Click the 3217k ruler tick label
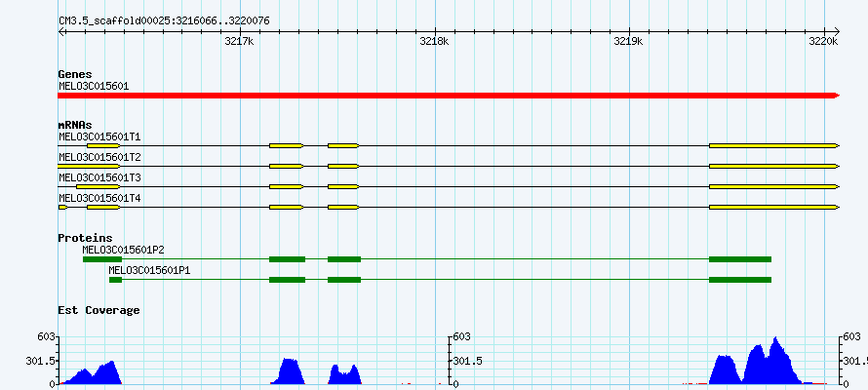Image resolution: width=868 pixels, height=390 pixels. tap(239, 41)
